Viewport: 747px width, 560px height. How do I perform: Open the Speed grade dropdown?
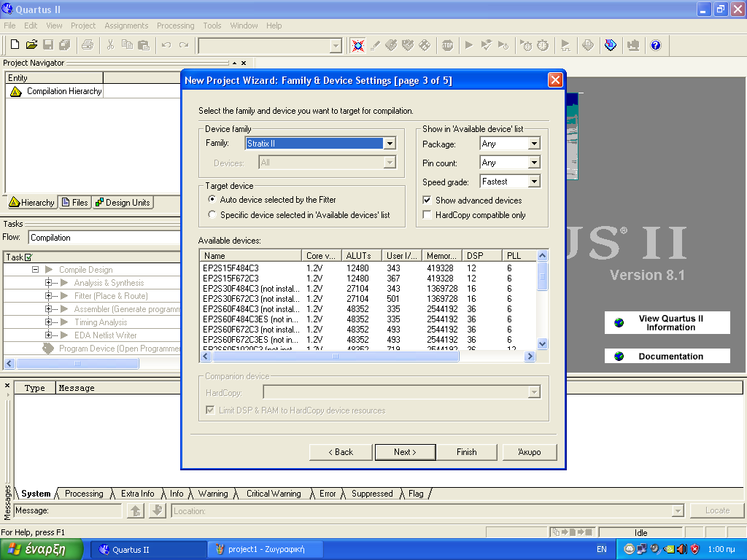tap(534, 182)
